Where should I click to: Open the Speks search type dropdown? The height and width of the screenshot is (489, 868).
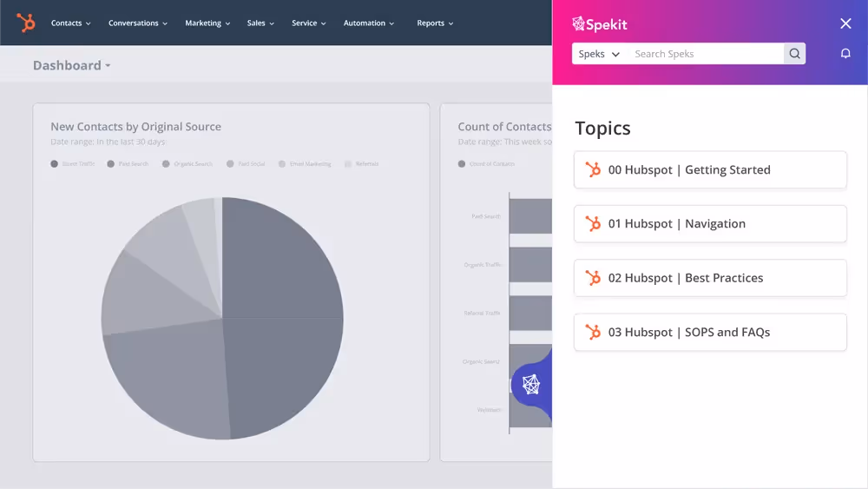[x=599, y=54]
